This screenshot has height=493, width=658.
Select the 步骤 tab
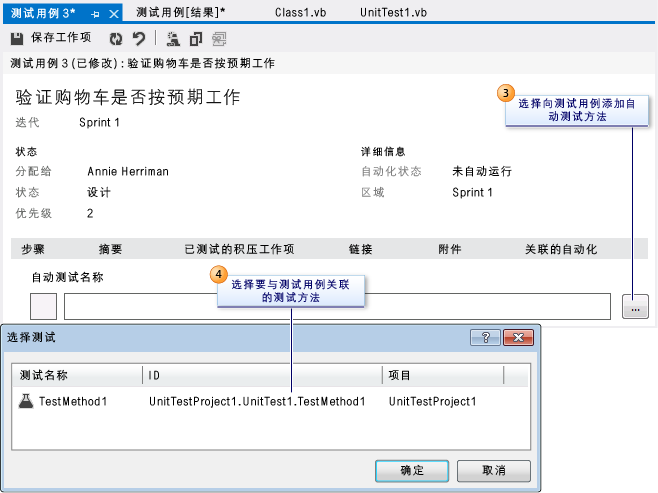(33, 249)
